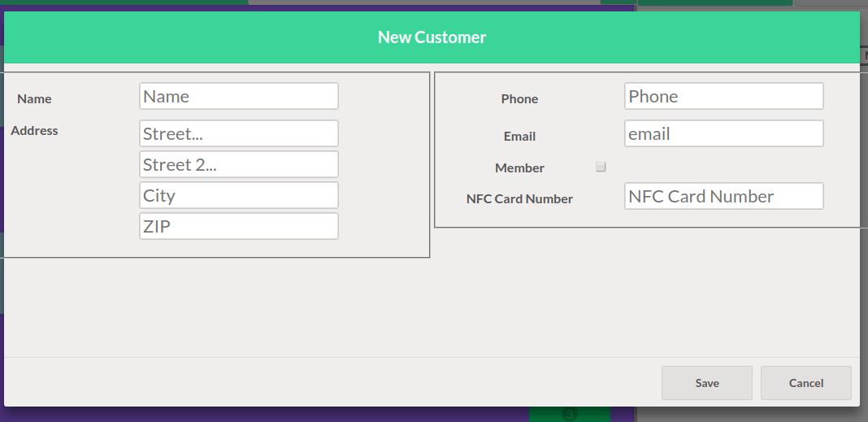The height and width of the screenshot is (422, 868).
Task: Select the Street 2 input field
Action: 238,164
